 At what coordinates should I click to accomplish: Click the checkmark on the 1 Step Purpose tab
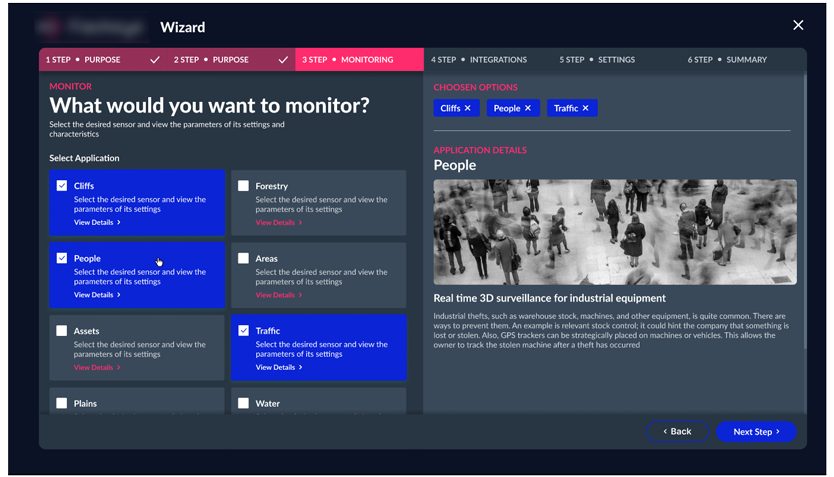[x=154, y=60]
